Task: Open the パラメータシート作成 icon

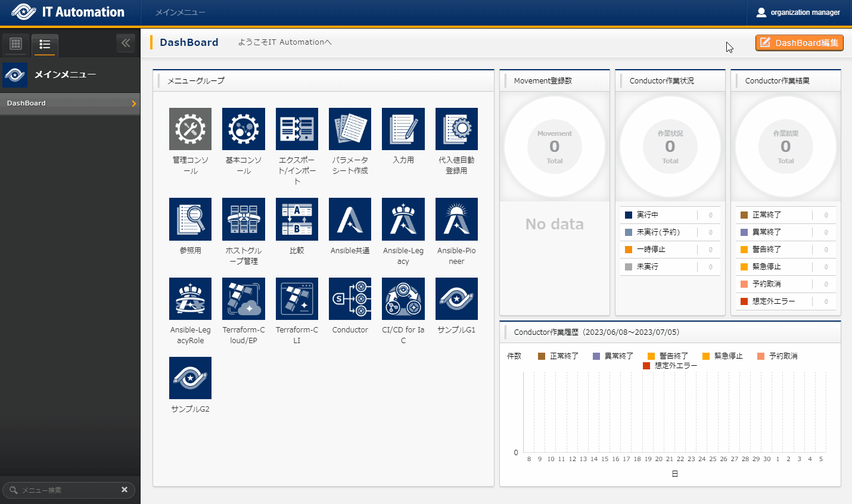Action: point(350,129)
